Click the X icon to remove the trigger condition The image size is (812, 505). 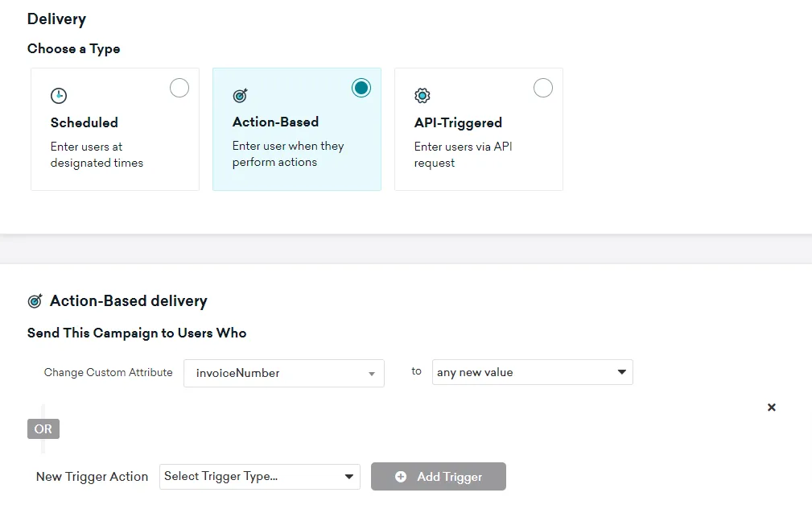pyautogui.click(x=771, y=407)
